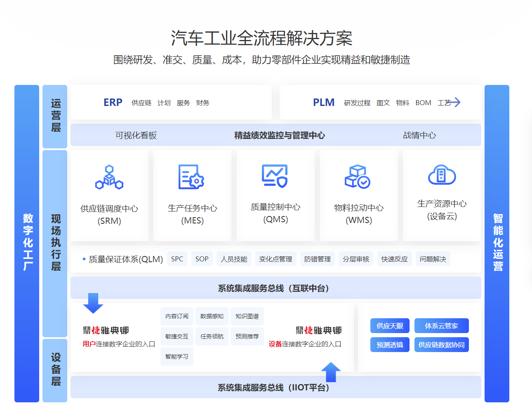Open the 供应天眼 button

coord(390,326)
